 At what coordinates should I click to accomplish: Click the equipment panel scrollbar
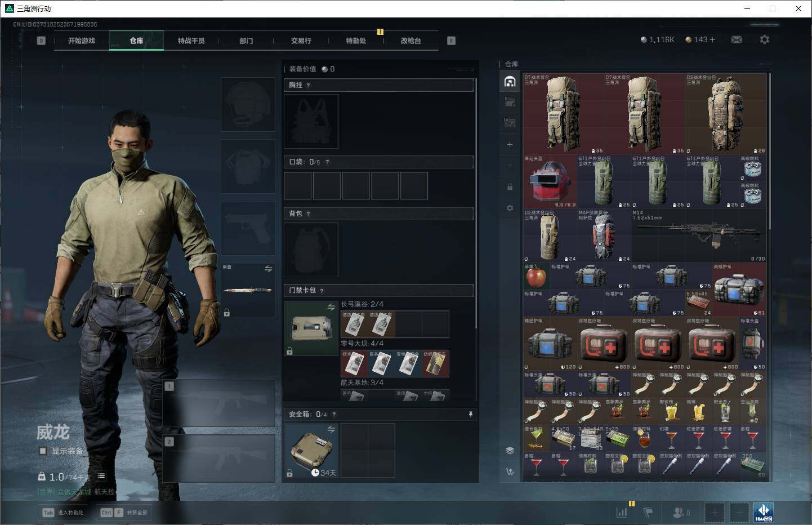(476, 203)
